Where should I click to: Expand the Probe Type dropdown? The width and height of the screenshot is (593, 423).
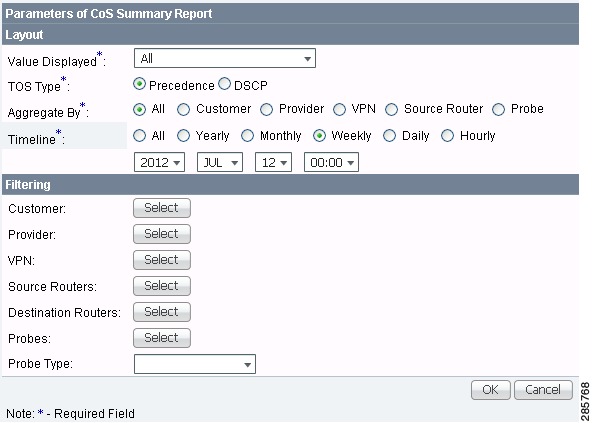(x=195, y=364)
